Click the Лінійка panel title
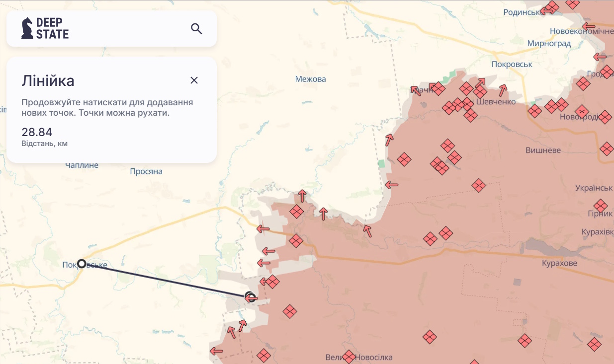Image resolution: width=614 pixels, height=364 pixels. [x=48, y=81]
